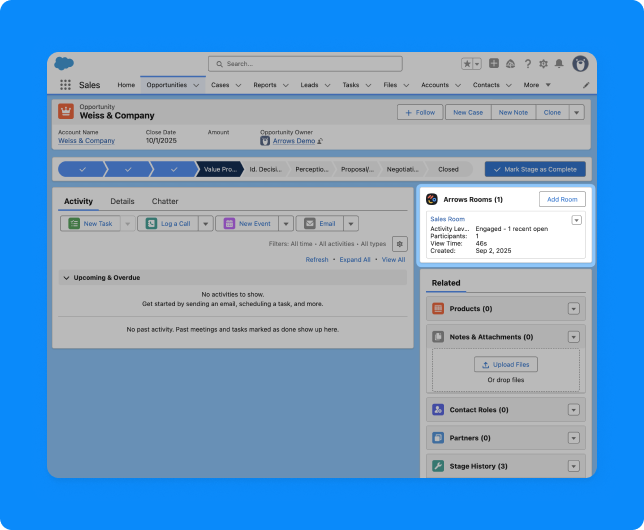Open the Sales Room actions dropdown
The width and height of the screenshot is (644, 530).
click(x=577, y=220)
